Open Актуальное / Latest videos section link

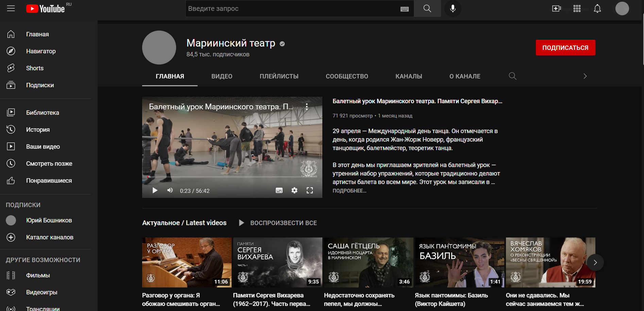pyautogui.click(x=184, y=223)
